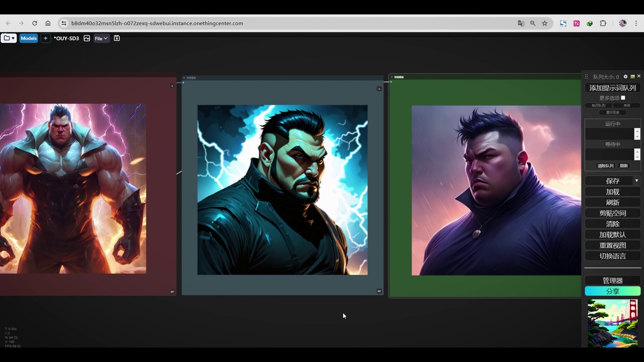This screenshot has height=362, width=644.
Task: Open the workflows folder dropdown
Action: 9,38
